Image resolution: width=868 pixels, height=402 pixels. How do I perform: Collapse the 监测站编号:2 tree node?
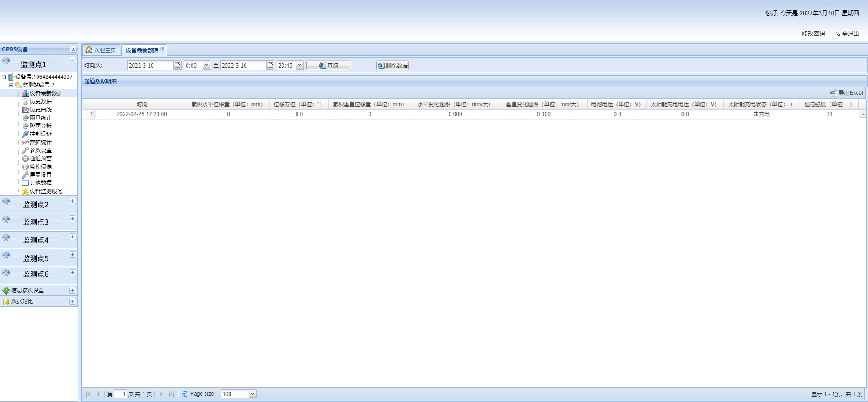[11, 85]
